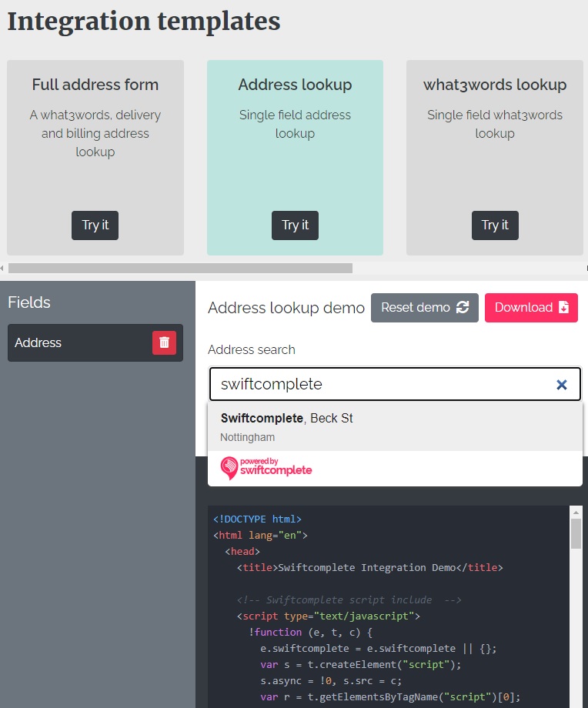
Task: Select the what3words lookup card title
Action: click(495, 85)
